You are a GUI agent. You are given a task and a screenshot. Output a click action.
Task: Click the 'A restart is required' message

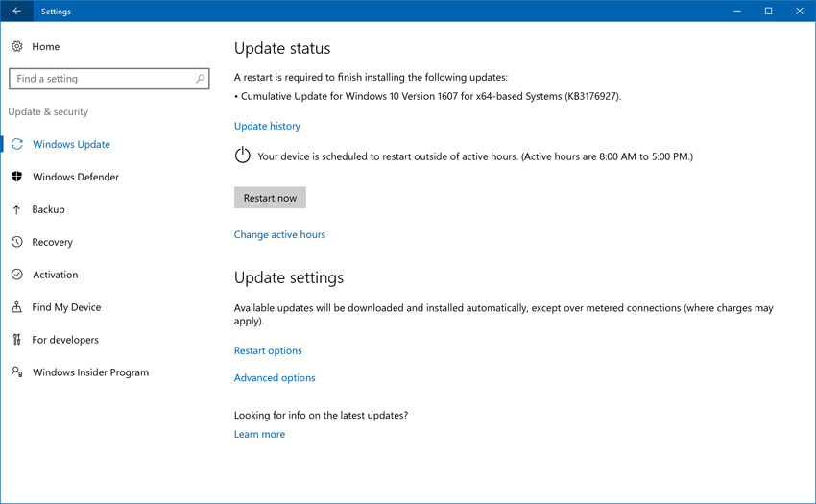pyautogui.click(x=371, y=77)
